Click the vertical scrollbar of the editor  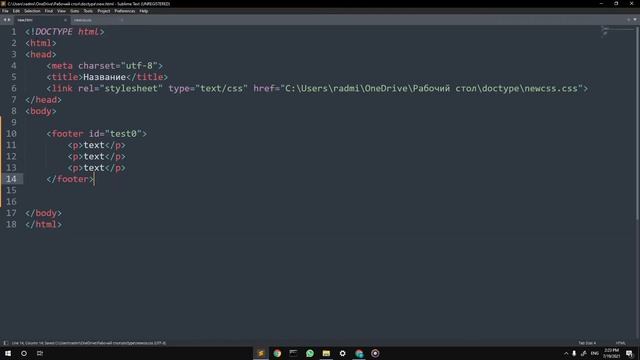[638, 124]
